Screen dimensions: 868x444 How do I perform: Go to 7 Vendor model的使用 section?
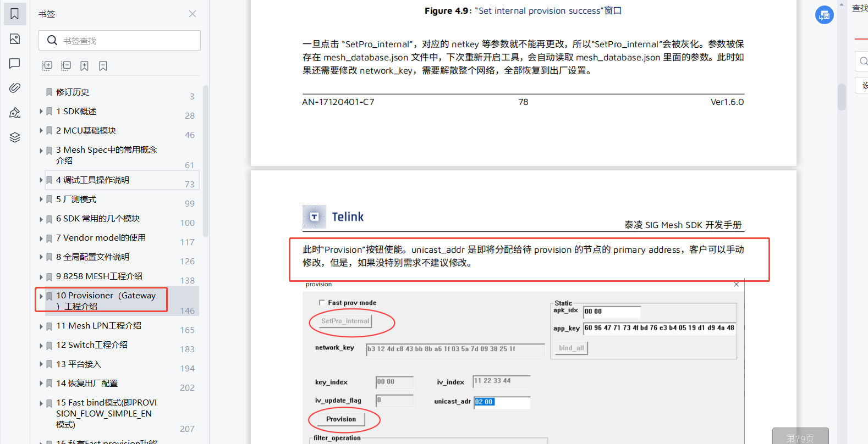(101, 237)
